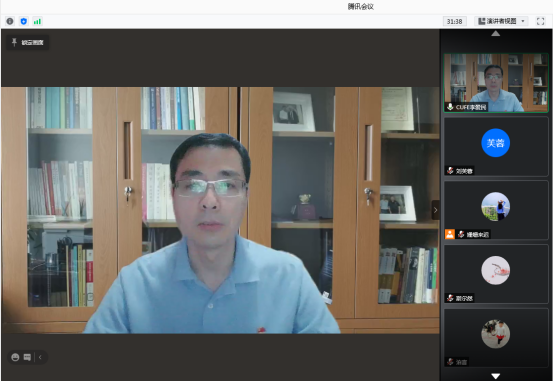Open the meeting info icon
The image size is (554, 381).
coord(10,21)
